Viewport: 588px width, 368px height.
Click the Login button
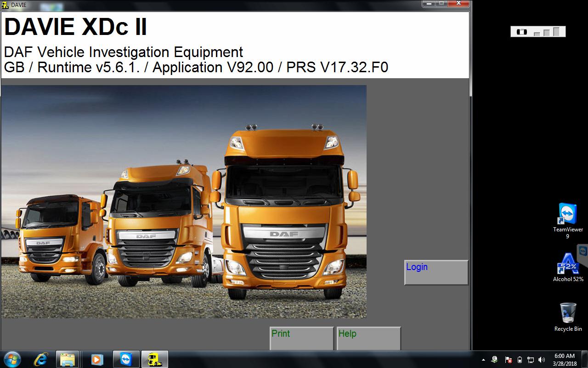click(436, 272)
